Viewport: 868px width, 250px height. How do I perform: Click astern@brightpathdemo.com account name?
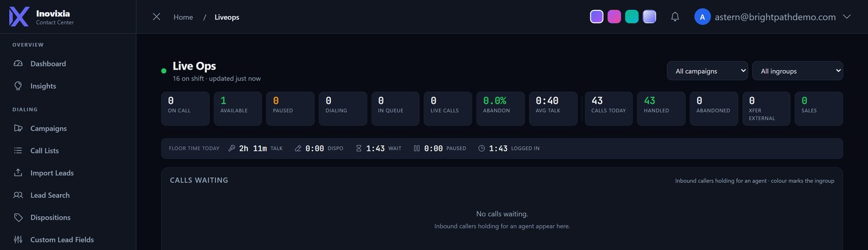[x=775, y=17]
